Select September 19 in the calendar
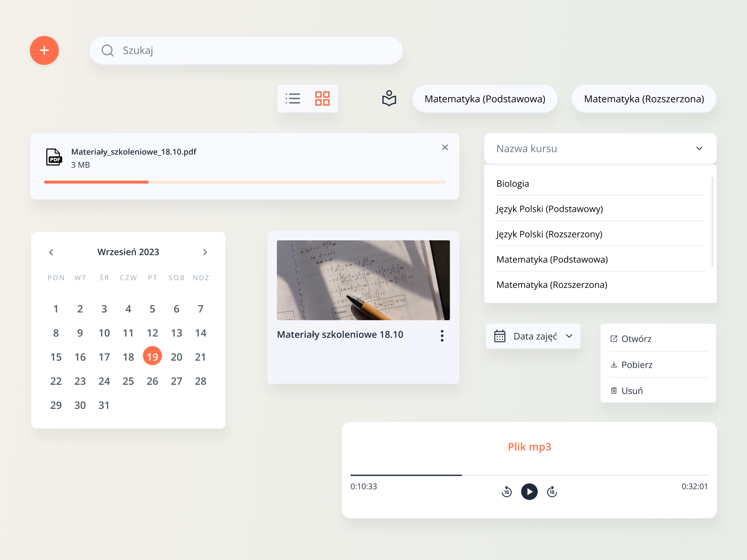The width and height of the screenshot is (747, 560). click(152, 356)
